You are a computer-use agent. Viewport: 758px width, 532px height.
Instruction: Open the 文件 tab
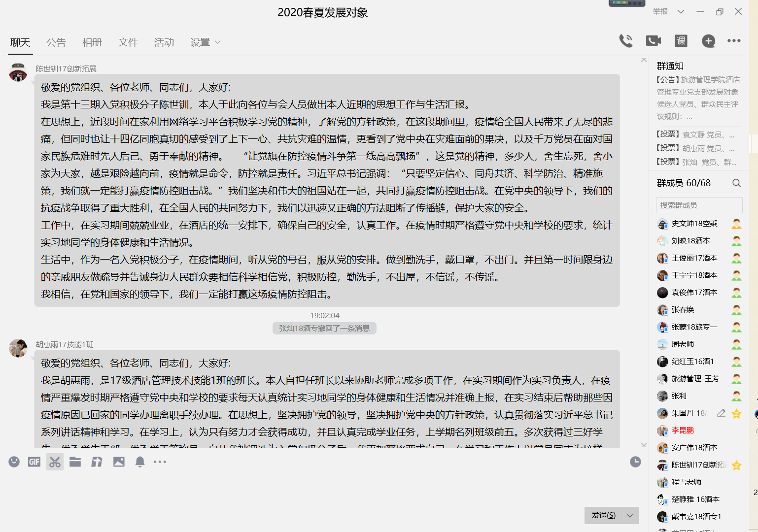point(128,42)
